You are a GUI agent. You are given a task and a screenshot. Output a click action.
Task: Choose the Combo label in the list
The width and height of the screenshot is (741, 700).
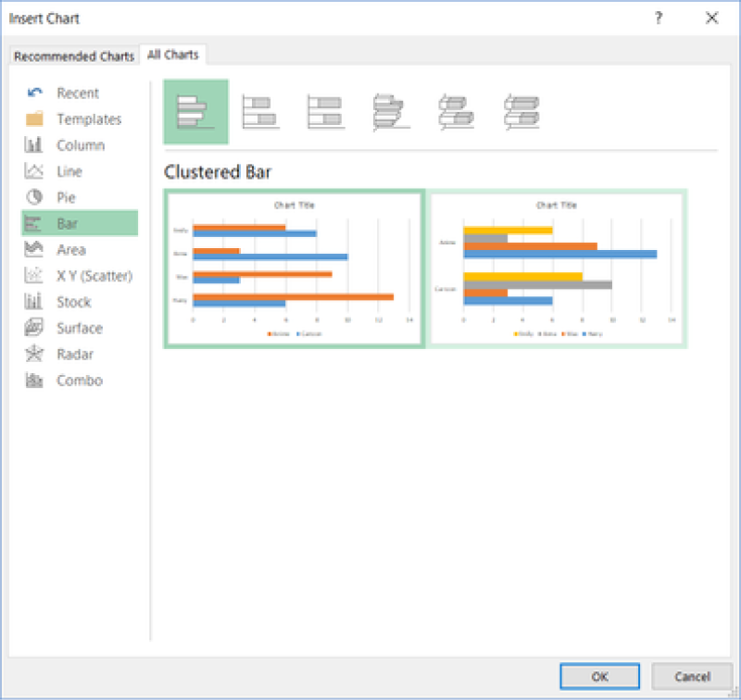pos(80,381)
